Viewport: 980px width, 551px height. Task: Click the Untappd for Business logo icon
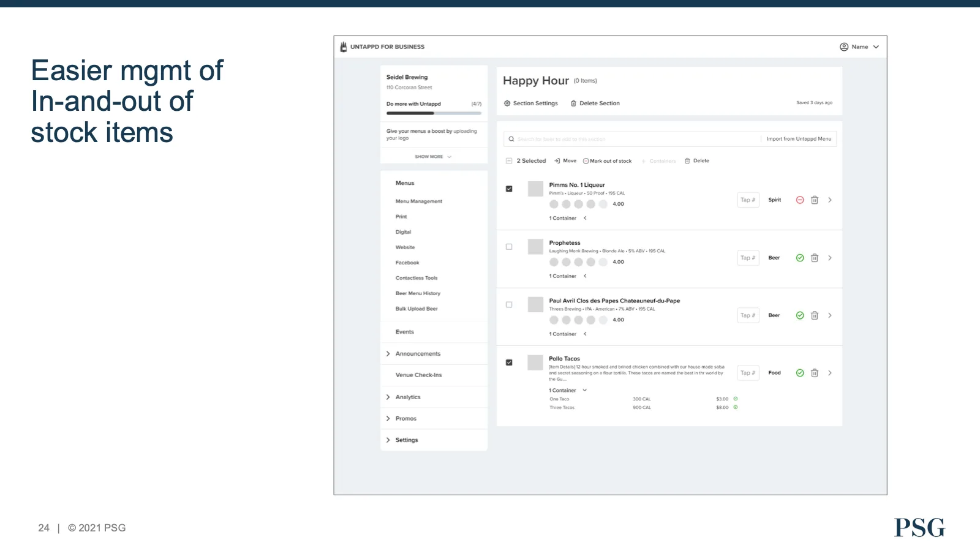pos(344,47)
